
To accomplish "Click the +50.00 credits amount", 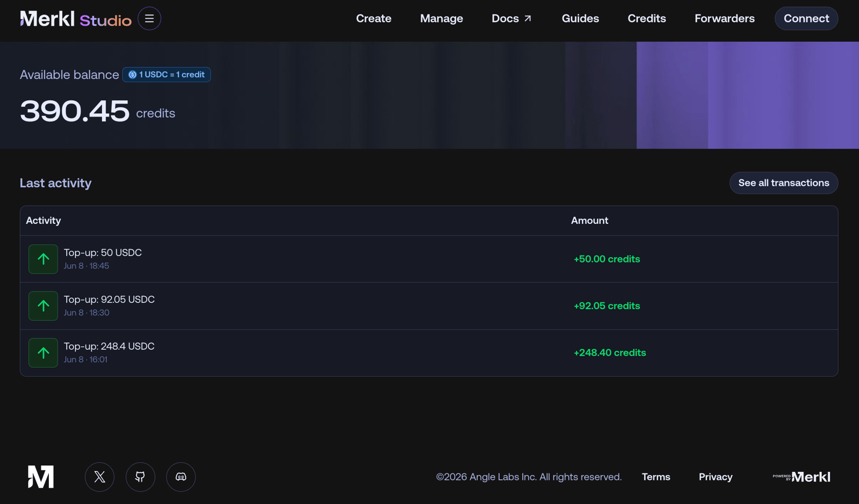I will coord(607,259).
